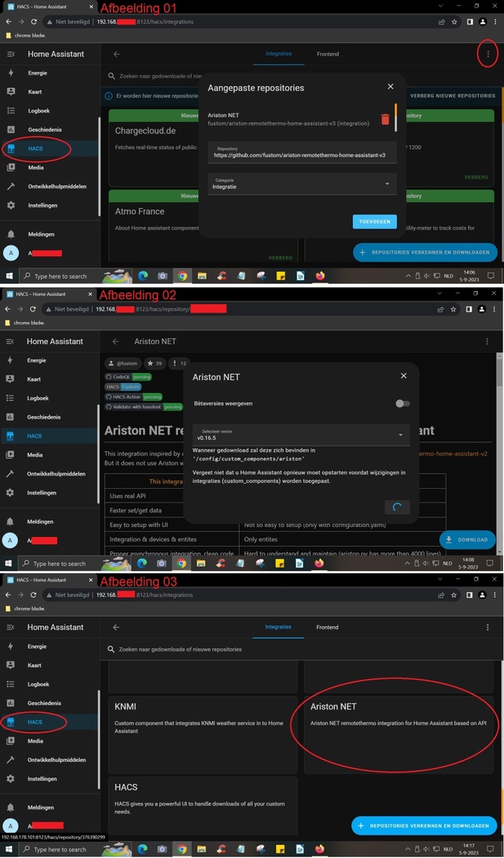Open the Categorie dropdown showing Integratie
The width and height of the screenshot is (504, 858).
click(x=301, y=184)
